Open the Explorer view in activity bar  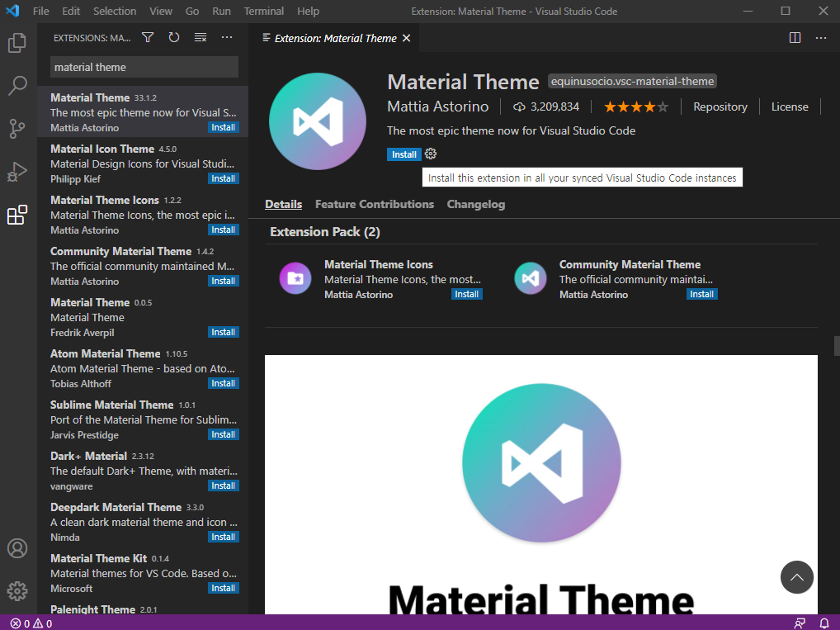[x=17, y=43]
